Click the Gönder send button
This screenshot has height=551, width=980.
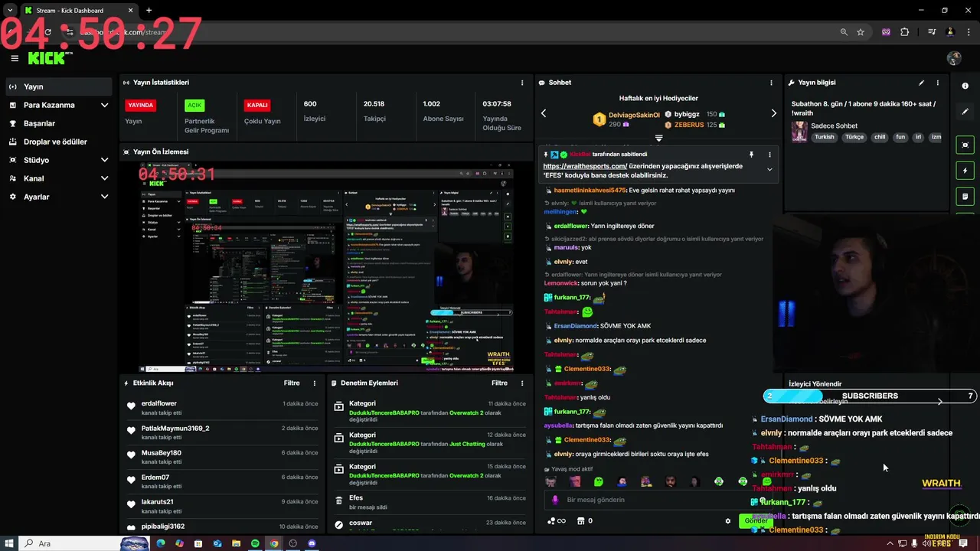tap(756, 521)
